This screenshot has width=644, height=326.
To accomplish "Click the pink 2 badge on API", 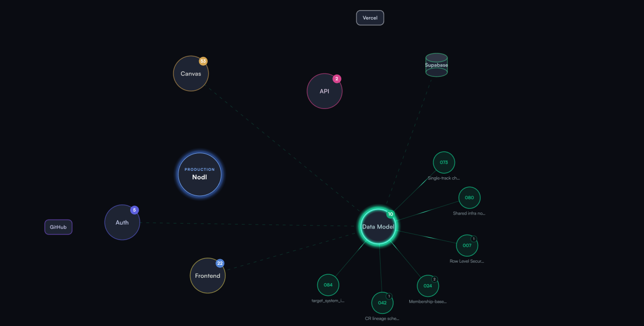I will (x=337, y=79).
